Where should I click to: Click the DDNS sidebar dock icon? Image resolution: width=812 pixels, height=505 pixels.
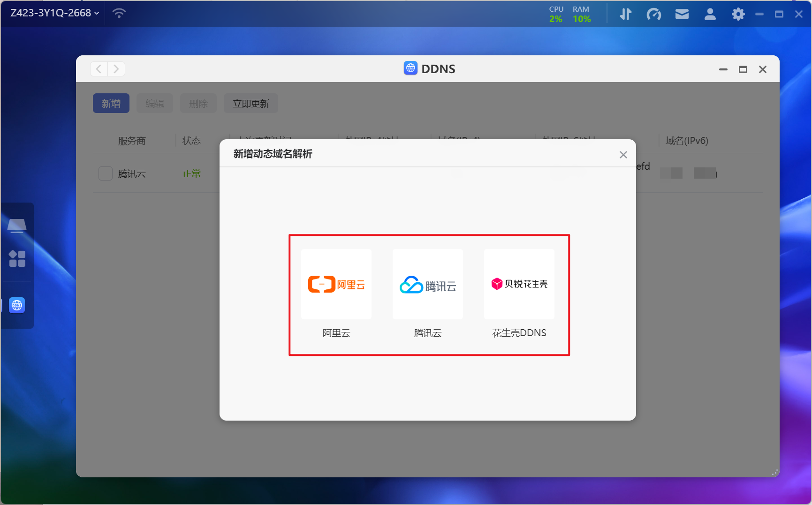click(x=17, y=305)
